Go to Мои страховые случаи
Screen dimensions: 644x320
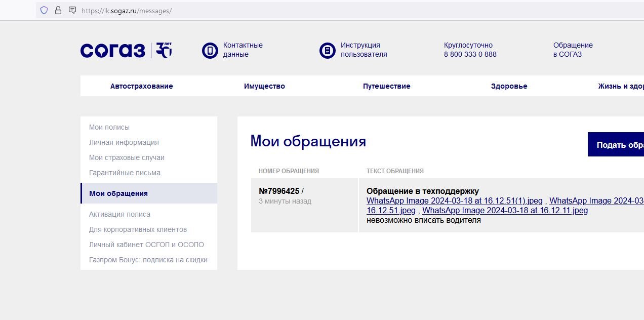click(x=127, y=157)
